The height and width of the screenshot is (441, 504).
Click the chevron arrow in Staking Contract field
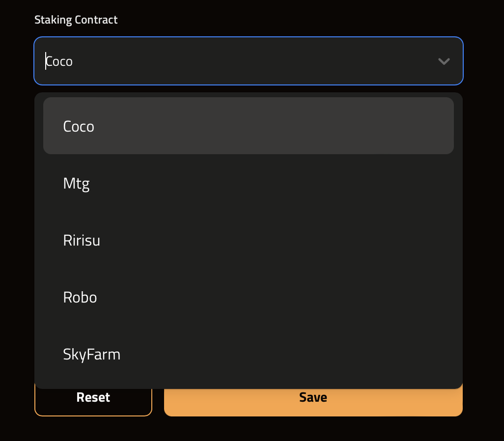444,61
